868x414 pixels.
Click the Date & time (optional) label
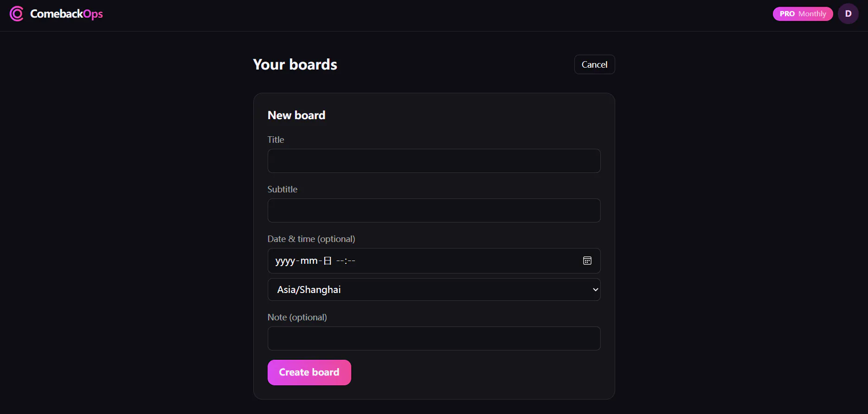pyautogui.click(x=311, y=239)
